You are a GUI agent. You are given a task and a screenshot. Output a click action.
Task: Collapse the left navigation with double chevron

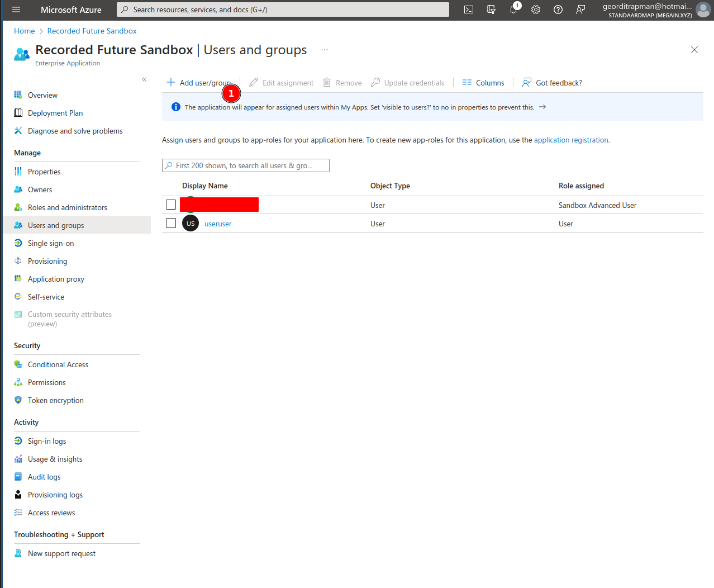pos(144,79)
